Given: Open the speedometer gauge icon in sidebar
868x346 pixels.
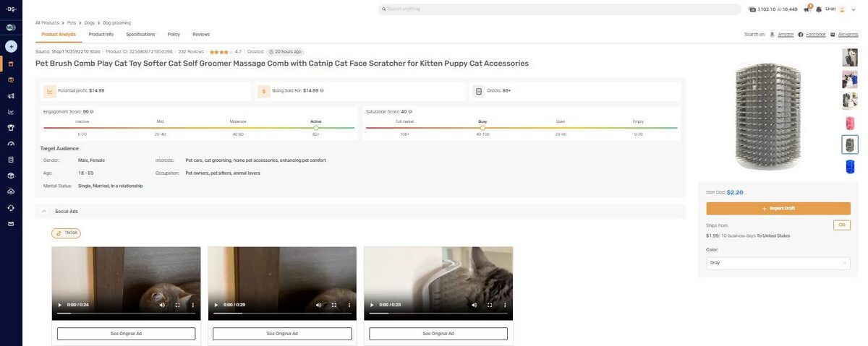Looking at the screenshot, I should pos(11,144).
